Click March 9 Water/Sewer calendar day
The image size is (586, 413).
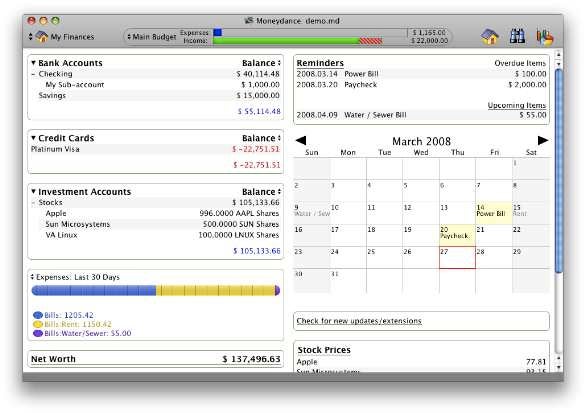[312, 213]
